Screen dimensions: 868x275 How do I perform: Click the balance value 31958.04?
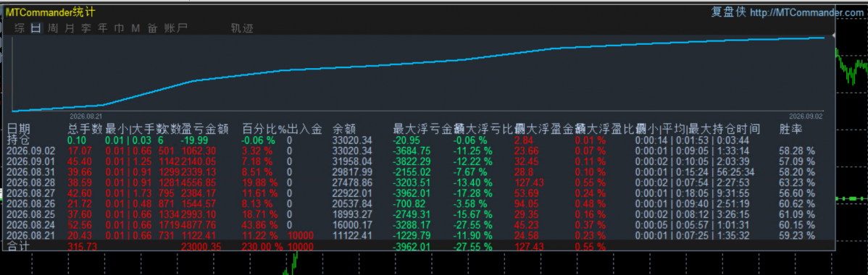(x=353, y=161)
